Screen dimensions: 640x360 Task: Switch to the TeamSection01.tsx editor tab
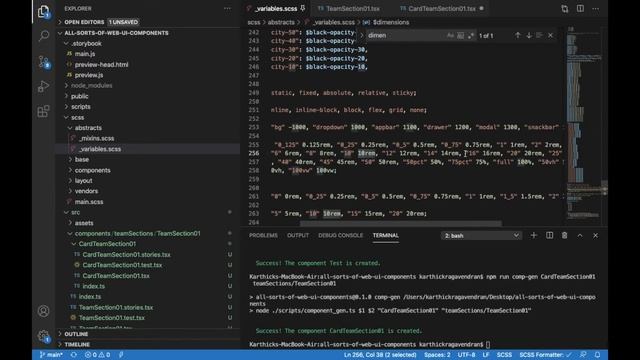point(352,9)
